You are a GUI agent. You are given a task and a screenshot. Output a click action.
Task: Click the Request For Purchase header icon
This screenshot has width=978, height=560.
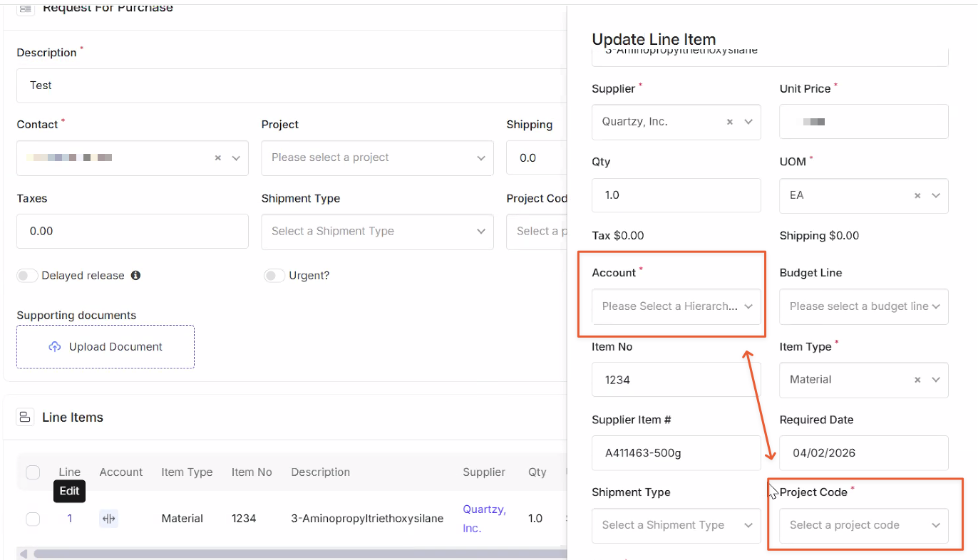[25, 9]
